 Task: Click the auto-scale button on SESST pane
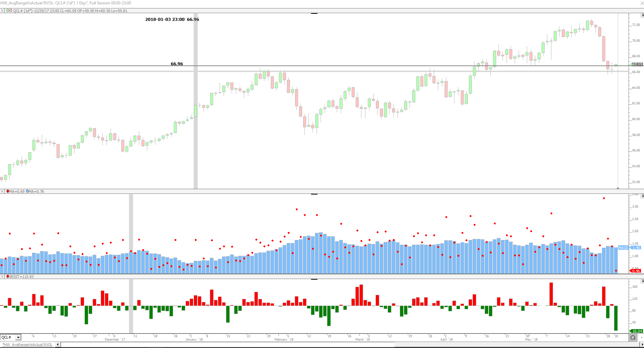coord(642,281)
